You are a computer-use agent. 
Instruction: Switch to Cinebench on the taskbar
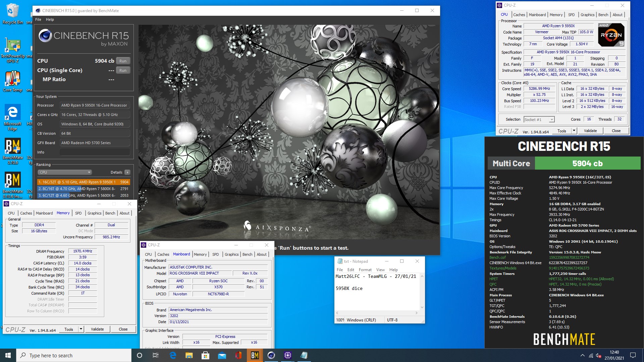(271, 355)
